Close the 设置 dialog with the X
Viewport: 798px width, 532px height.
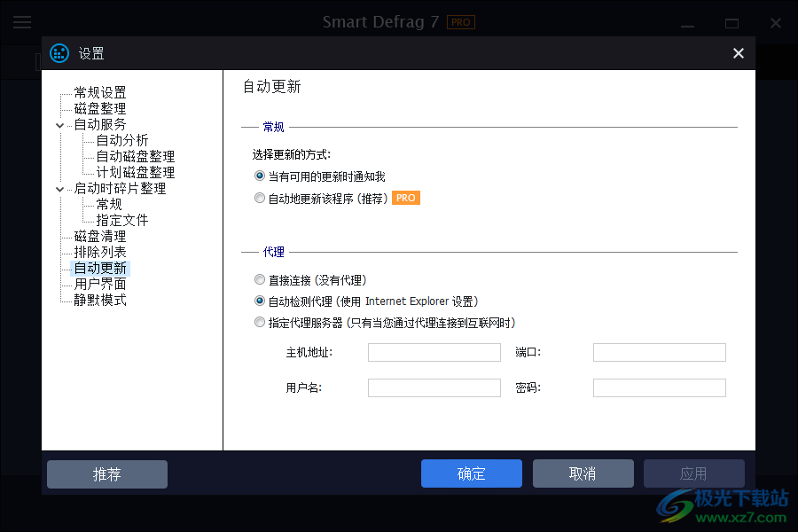pyautogui.click(x=738, y=53)
